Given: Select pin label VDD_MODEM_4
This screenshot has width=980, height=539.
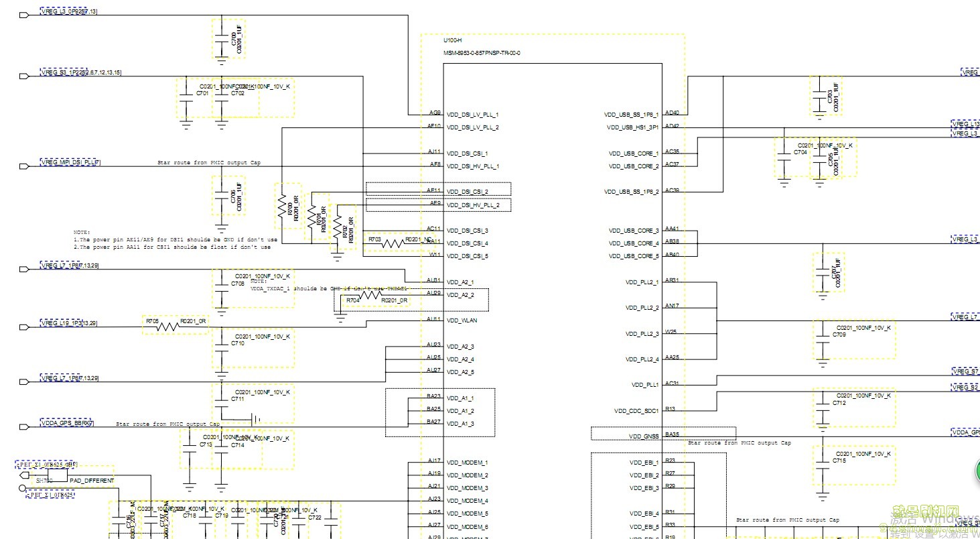Looking at the screenshot, I should (x=468, y=501).
